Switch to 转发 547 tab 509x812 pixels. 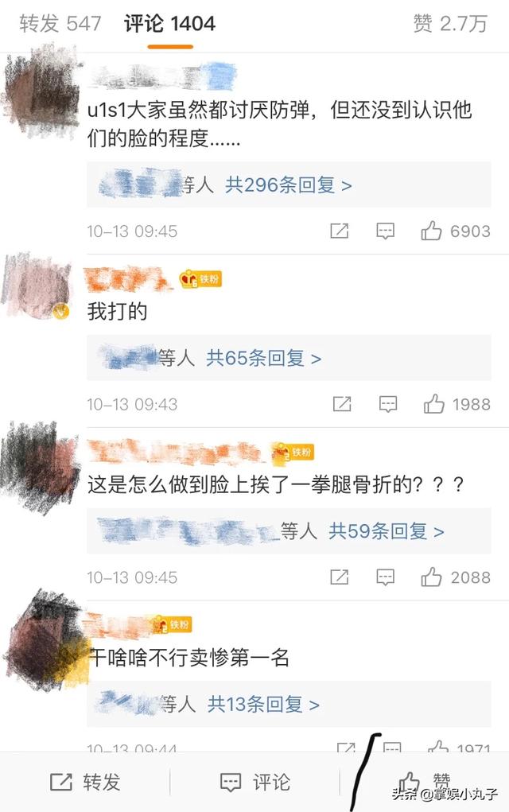[60, 23]
